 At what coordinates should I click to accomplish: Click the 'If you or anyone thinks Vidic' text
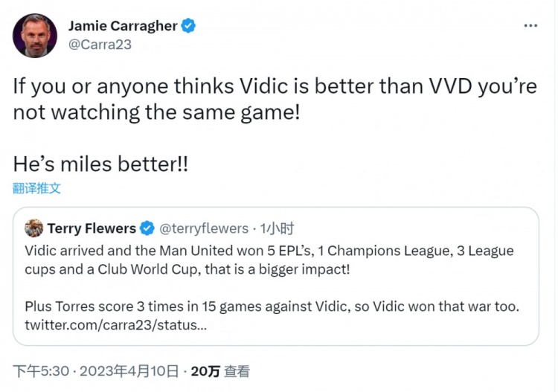point(275,99)
